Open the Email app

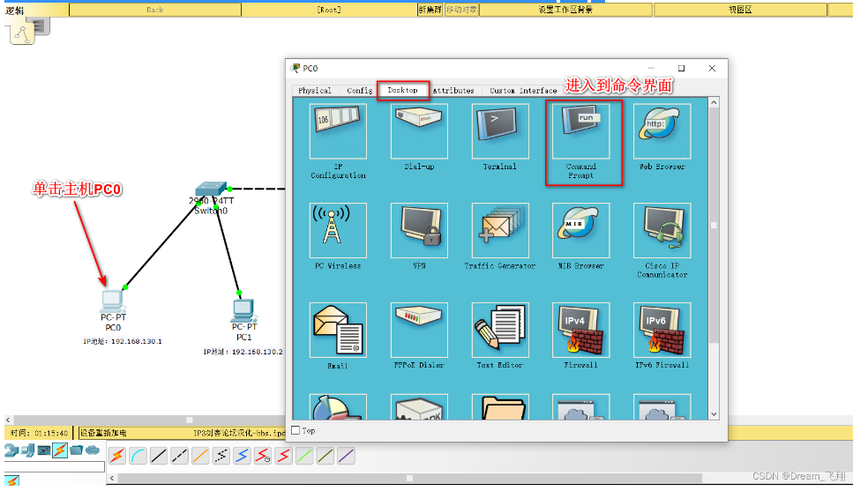click(338, 330)
